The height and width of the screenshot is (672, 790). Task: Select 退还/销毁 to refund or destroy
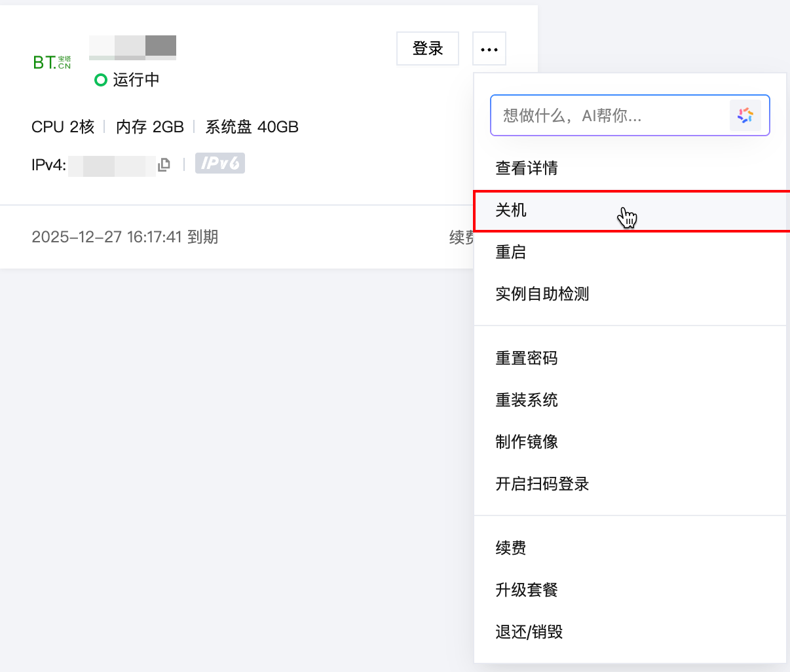pyautogui.click(x=529, y=632)
